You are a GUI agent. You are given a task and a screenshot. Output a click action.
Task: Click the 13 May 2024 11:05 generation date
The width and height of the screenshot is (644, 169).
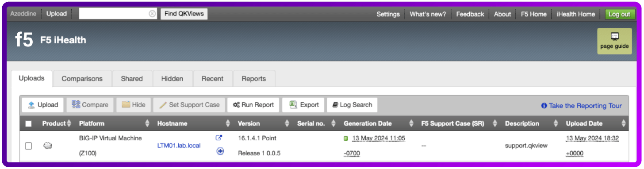(x=379, y=138)
